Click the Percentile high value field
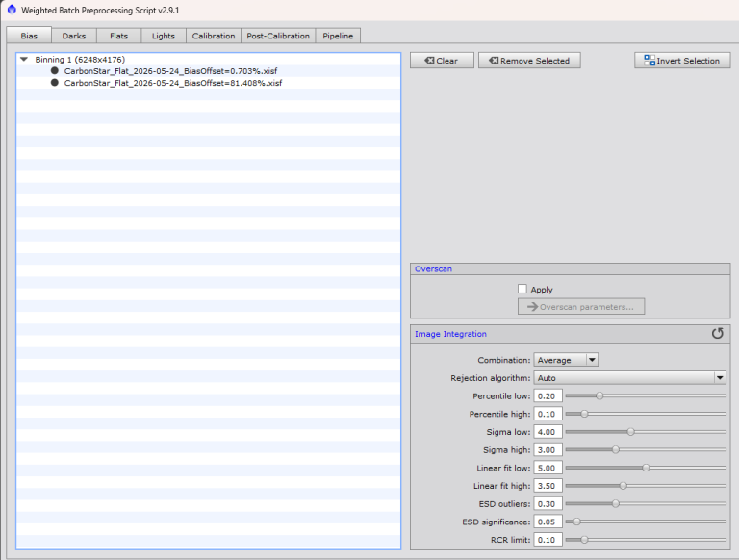Image resolution: width=739 pixels, height=560 pixels. point(548,414)
